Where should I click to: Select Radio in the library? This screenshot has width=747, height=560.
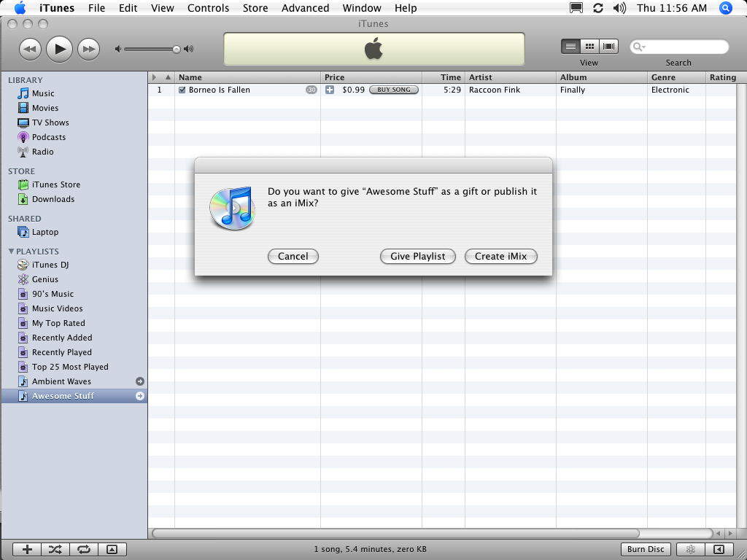pyautogui.click(x=43, y=152)
